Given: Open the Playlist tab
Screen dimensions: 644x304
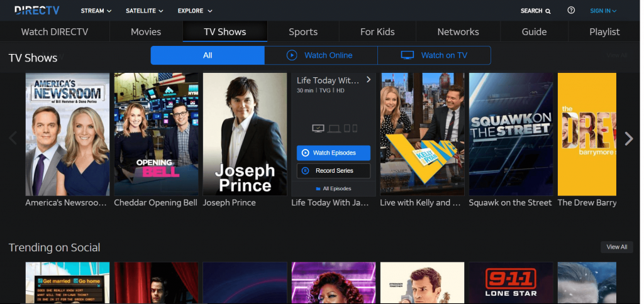Looking at the screenshot, I should pos(604,31).
